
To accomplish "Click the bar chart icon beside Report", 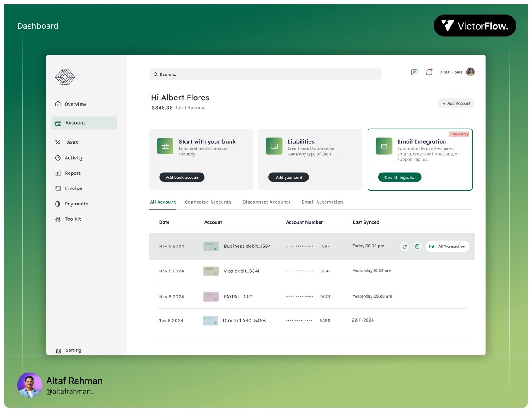I will point(58,173).
